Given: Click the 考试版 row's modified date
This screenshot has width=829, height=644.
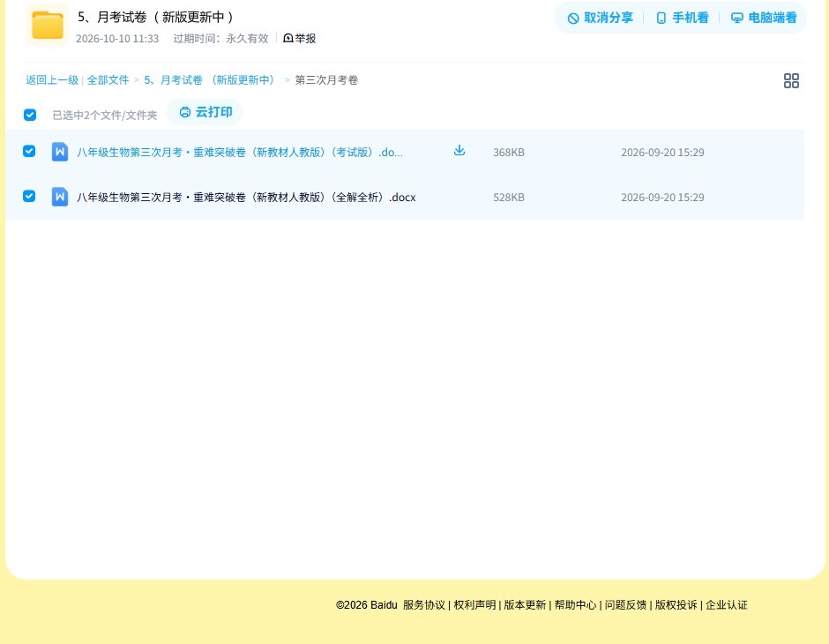Looking at the screenshot, I should point(662,153).
